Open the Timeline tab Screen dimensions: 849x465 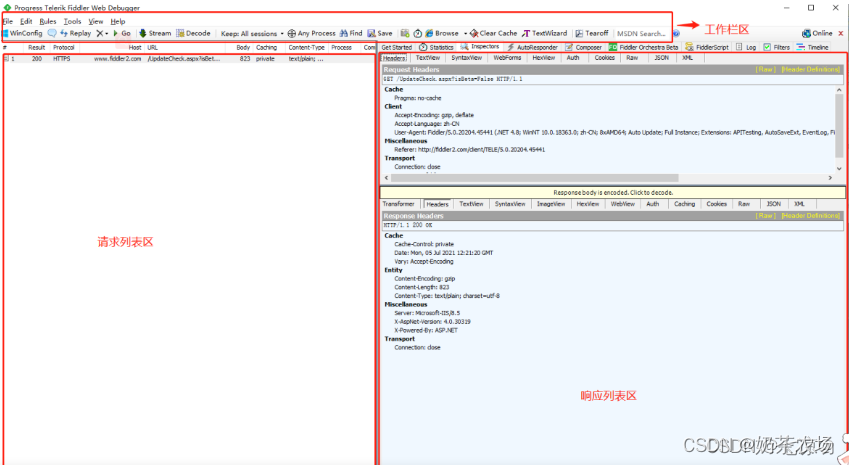(x=813, y=47)
